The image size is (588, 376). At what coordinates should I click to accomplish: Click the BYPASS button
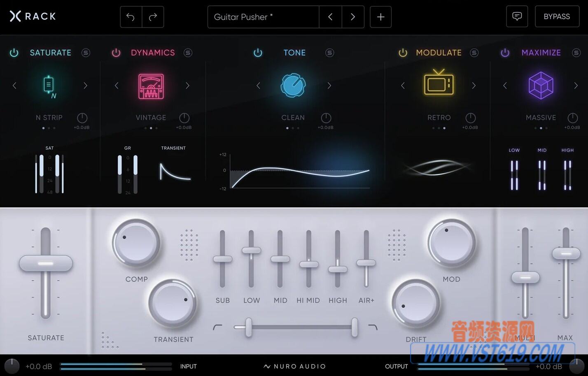pyautogui.click(x=557, y=16)
